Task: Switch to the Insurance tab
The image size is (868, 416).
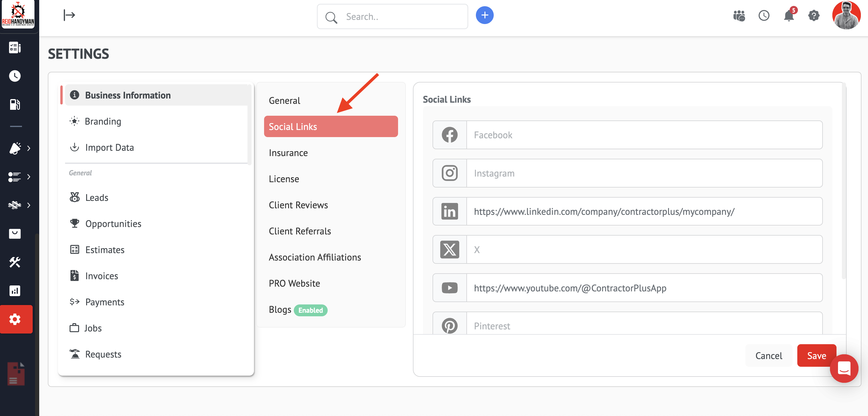Action: pos(288,153)
